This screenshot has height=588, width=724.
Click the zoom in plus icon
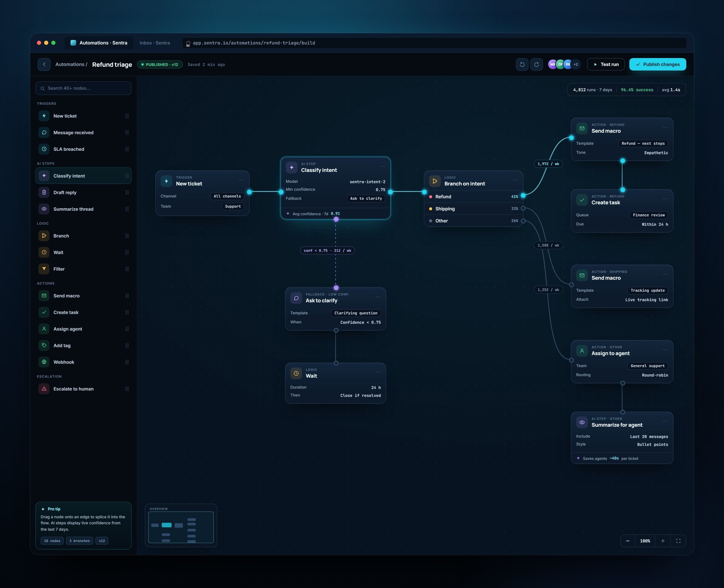click(663, 541)
